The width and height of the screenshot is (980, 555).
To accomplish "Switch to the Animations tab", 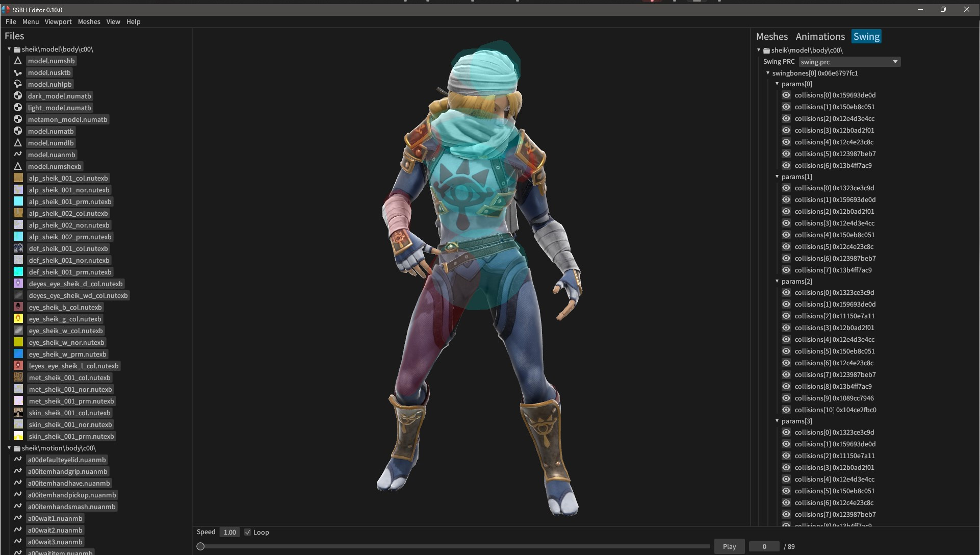I will [x=819, y=36].
